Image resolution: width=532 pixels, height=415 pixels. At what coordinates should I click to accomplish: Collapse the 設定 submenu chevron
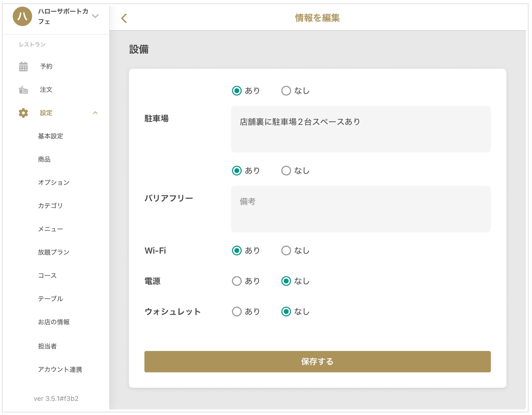click(x=95, y=113)
